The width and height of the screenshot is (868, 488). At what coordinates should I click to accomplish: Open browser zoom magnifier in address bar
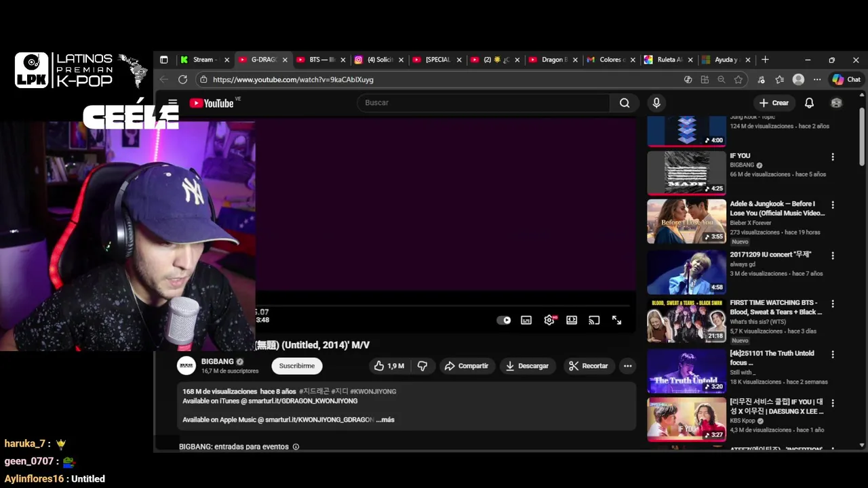click(722, 79)
